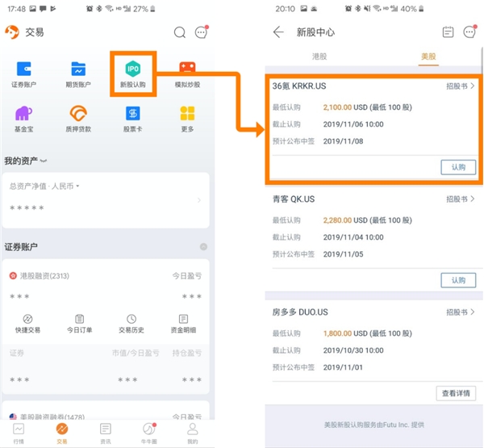Tap battery 40% indicator in right status bar
The image size is (484, 448).
(412, 9)
